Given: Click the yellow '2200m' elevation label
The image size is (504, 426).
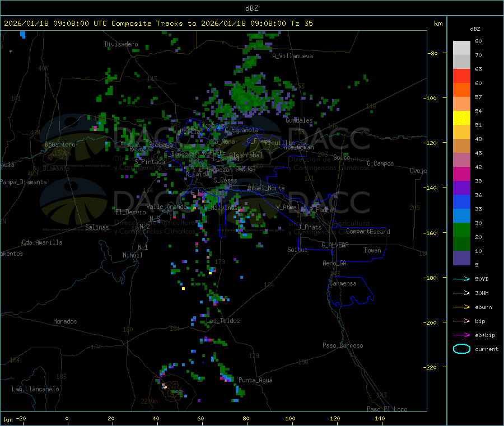Looking at the screenshot, I should (149, 401).
